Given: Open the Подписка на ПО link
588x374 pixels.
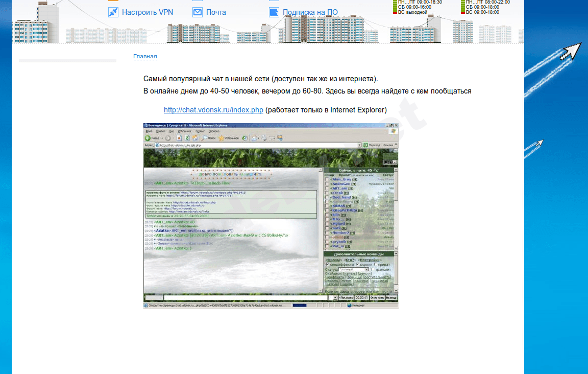Looking at the screenshot, I should (310, 12).
